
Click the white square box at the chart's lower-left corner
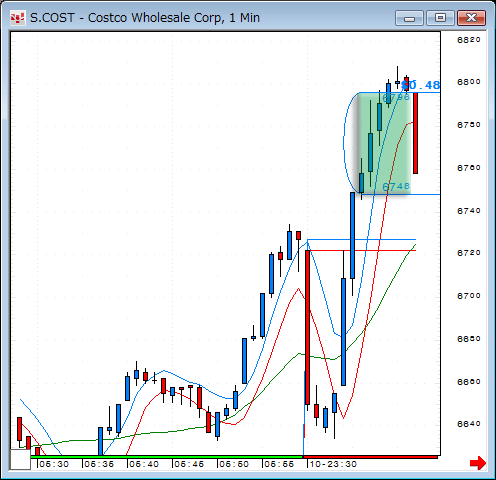click(x=20, y=459)
